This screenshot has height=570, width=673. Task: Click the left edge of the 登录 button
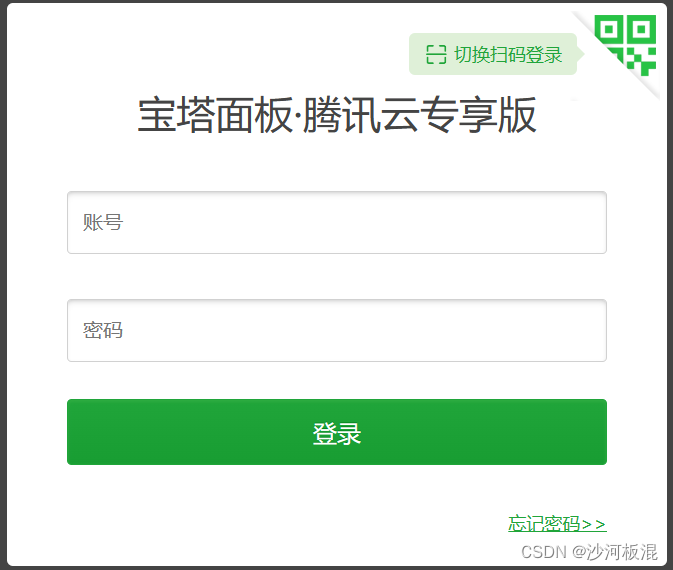coord(75,432)
